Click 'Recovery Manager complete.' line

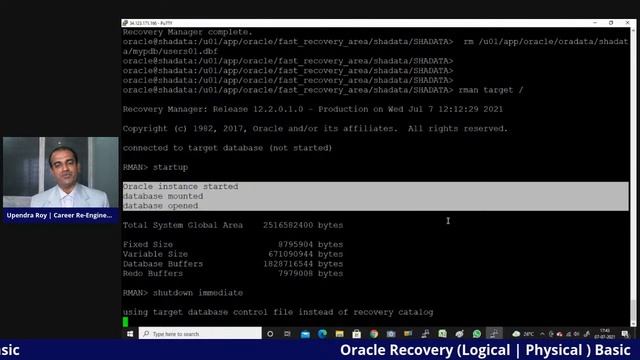point(188,32)
